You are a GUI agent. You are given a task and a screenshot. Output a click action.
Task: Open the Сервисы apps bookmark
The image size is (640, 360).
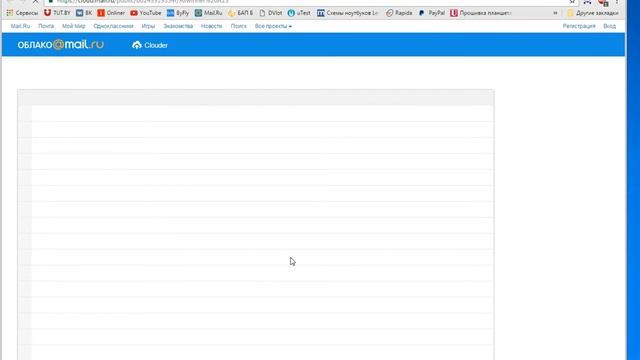pyautogui.click(x=22, y=13)
